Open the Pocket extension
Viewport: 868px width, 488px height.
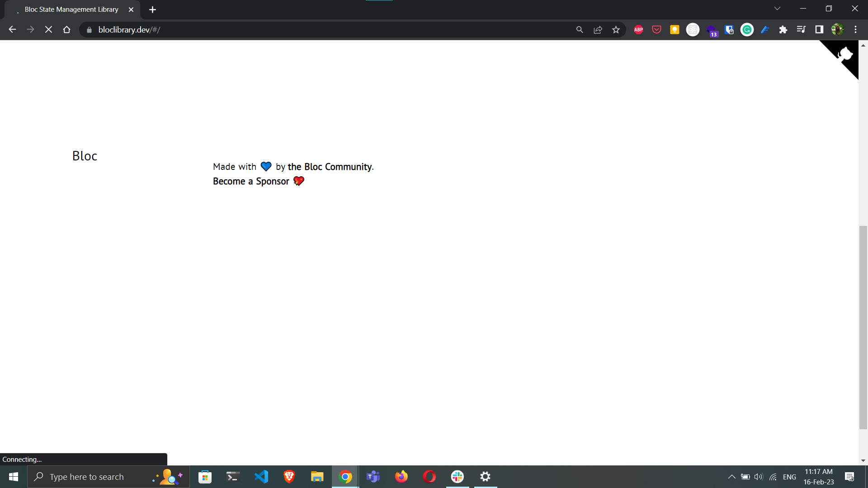click(x=656, y=29)
